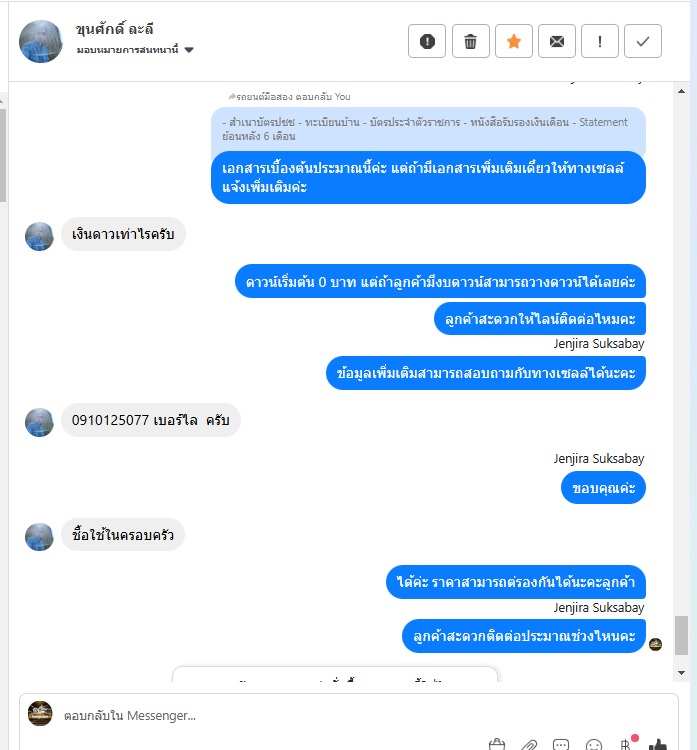Open the assign this conversation label under contact name
The width and height of the screenshot is (697, 750).
[127, 50]
